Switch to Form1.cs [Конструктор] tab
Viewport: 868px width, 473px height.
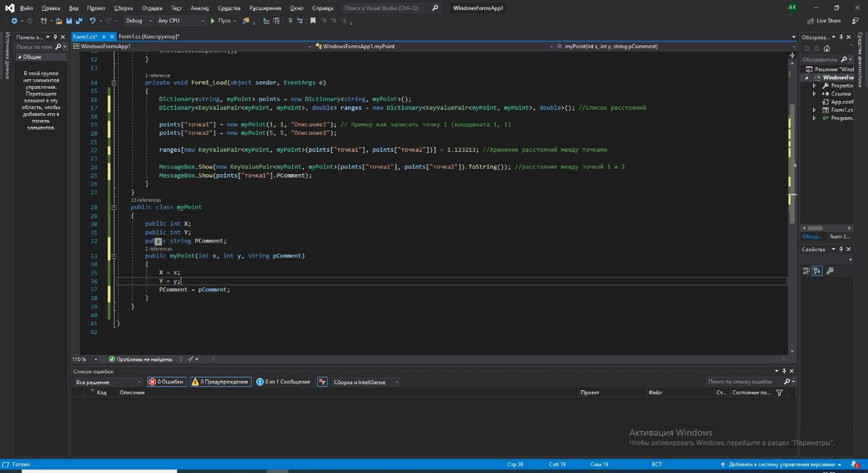point(149,37)
